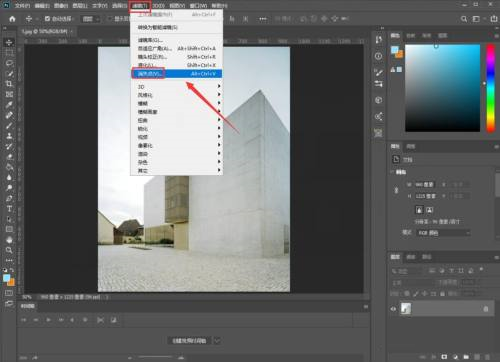The height and width of the screenshot is (362, 500).
Task: Select the Lasso tool
Action: pyautogui.click(x=9, y=63)
